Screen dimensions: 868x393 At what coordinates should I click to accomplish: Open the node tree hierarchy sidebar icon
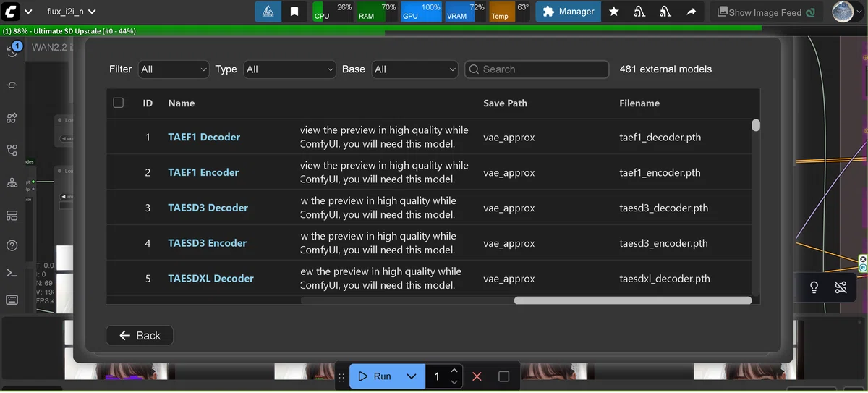tap(12, 183)
